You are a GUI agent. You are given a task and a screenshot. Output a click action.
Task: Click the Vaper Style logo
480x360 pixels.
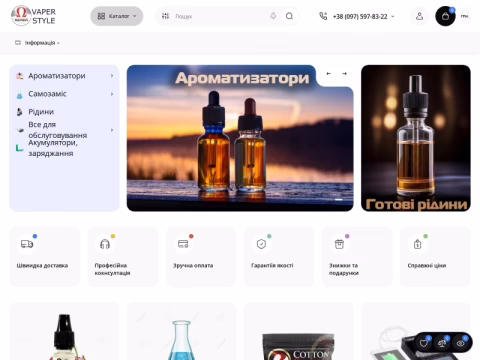click(x=33, y=16)
